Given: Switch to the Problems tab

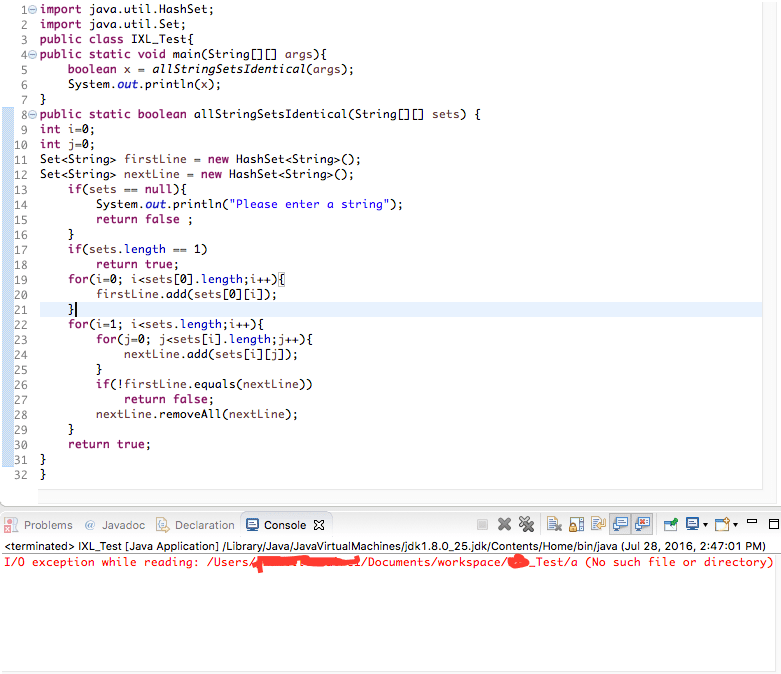Looking at the screenshot, I should [38, 525].
